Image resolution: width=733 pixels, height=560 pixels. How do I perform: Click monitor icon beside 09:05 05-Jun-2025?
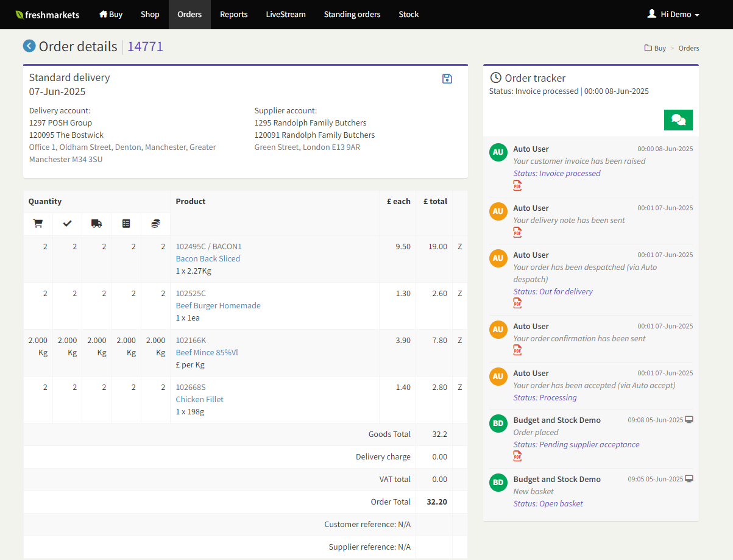pos(689,479)
